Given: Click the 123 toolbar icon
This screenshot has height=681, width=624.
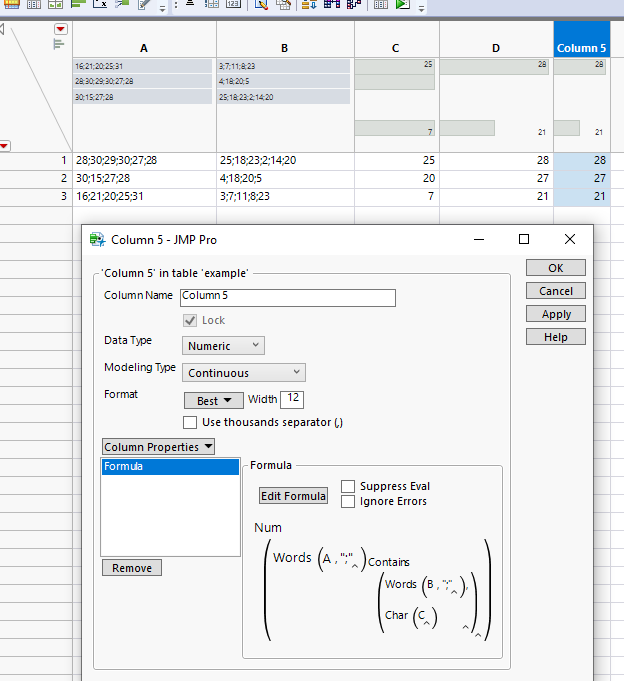Looking at the screenshot, I should (233, 4).
